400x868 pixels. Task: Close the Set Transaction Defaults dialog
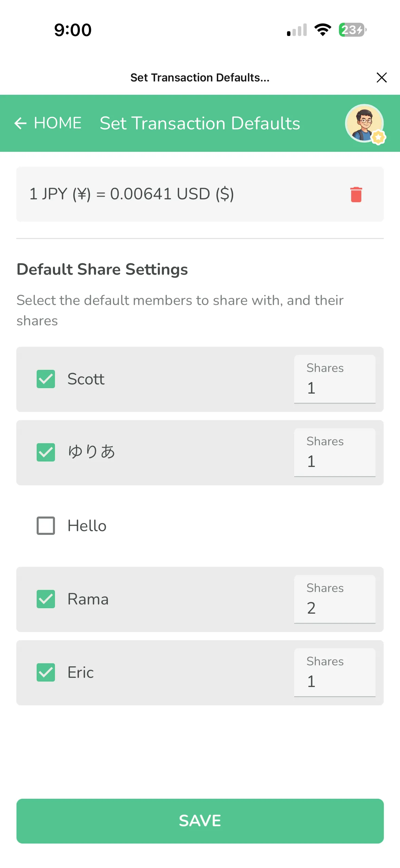point(381,78)
